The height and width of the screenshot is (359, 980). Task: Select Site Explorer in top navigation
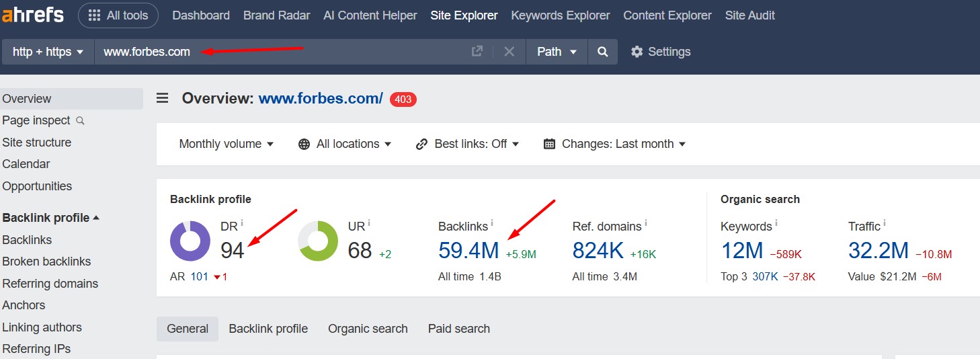point(464,15)
